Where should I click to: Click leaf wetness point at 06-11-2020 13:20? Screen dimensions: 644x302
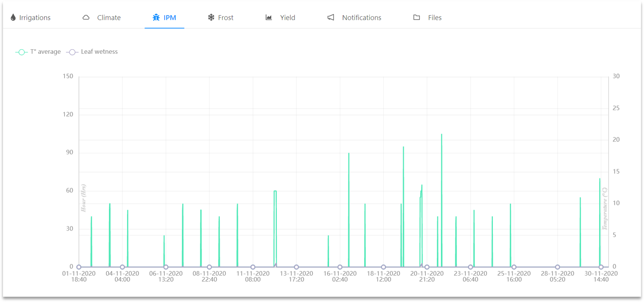(x=166, y=267)
